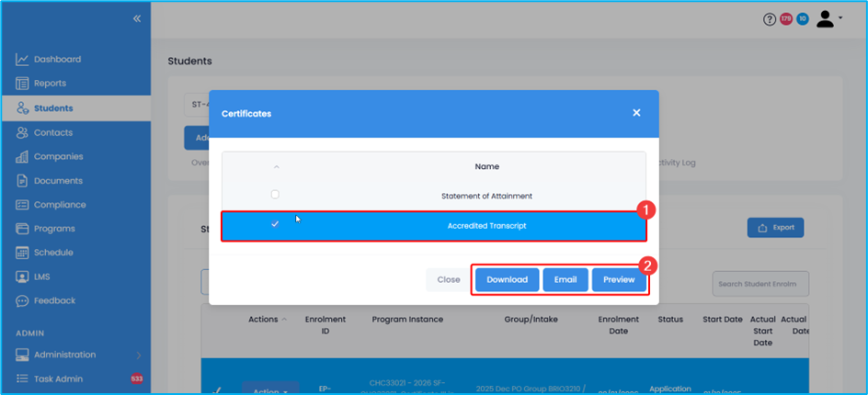868x395 pixels.
Task: Click the help question mark icon
Action: (770, 19)
